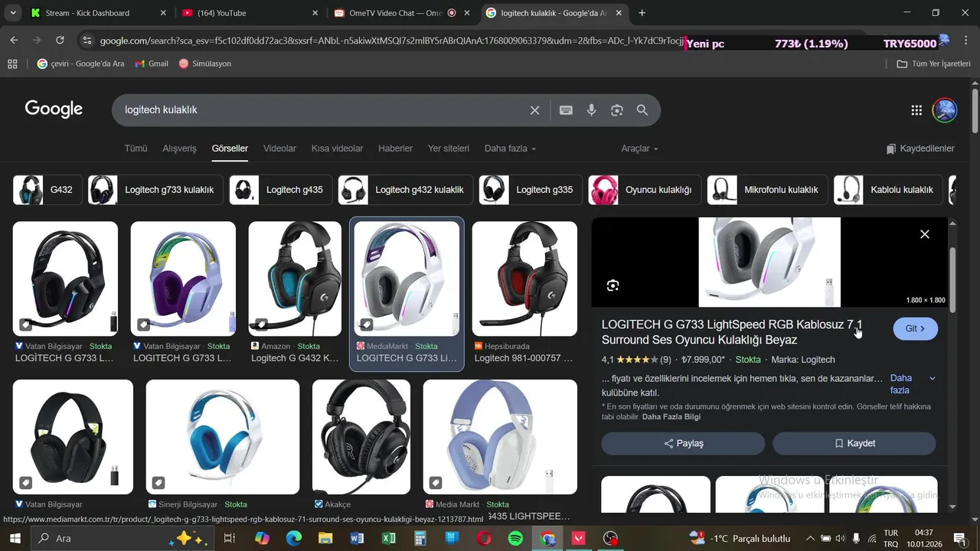Image resolution: width=980 pixels, height=551 pixels.
Task: Open Microsoft Edge from the taskbar
Action: (294, 539)
